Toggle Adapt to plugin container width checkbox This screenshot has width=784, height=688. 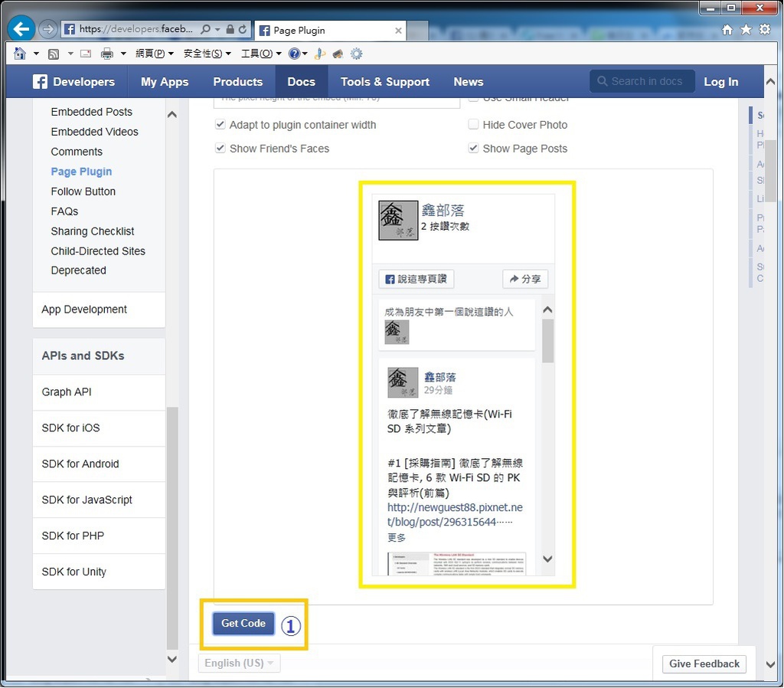point(220,125)
